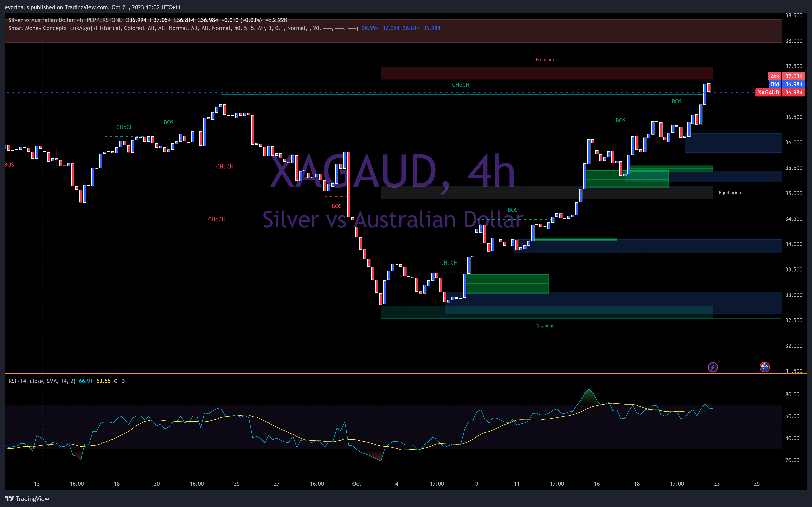Click the yellow RSI SMA value 63.55

point(103,381)
